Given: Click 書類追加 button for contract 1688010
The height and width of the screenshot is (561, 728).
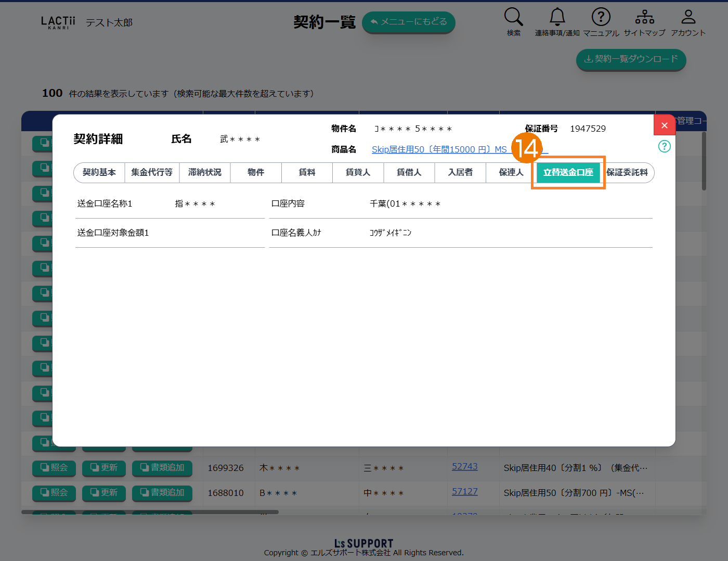Looking at the screenshot, I should [162, 492].
